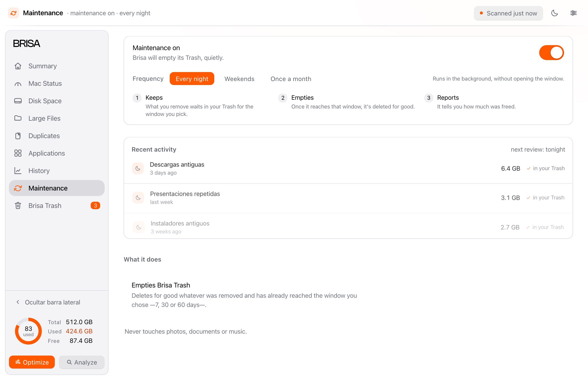Open the Instaladores antiguos activity row
This screenshot has width=588, height=379.
348,227
